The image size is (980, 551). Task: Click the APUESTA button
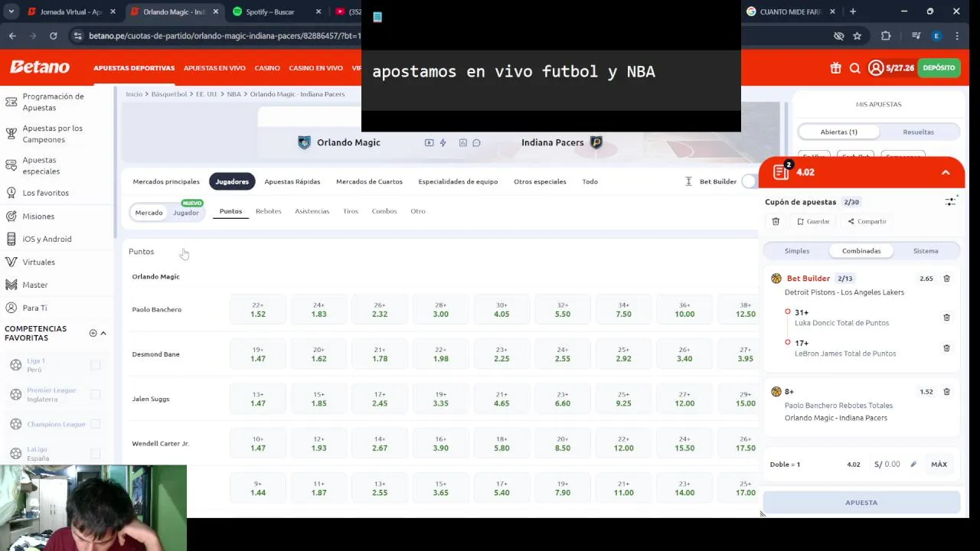(x=861, y=503)
